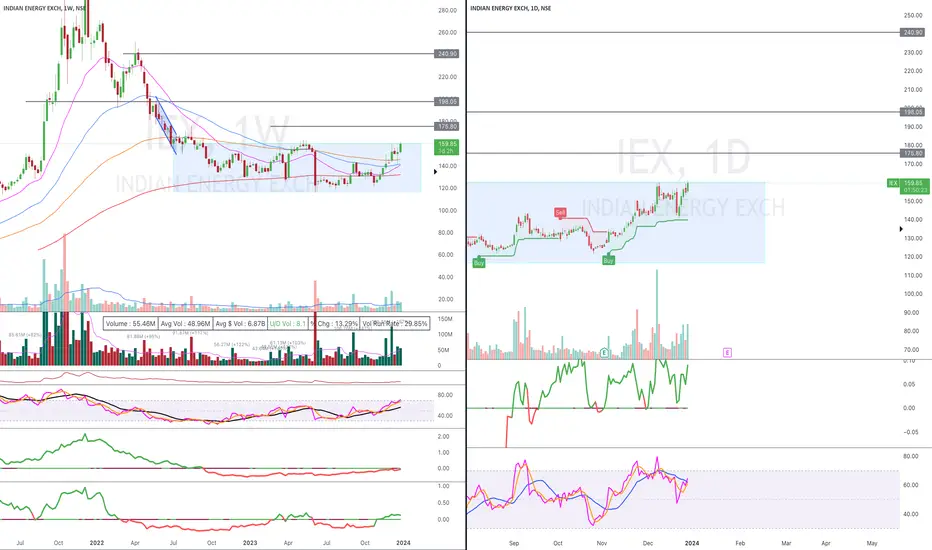The width and height of the screenshot is (932, 550).
Task: Open the purple upcoming earnings E marker
Action: pos(727,353)
